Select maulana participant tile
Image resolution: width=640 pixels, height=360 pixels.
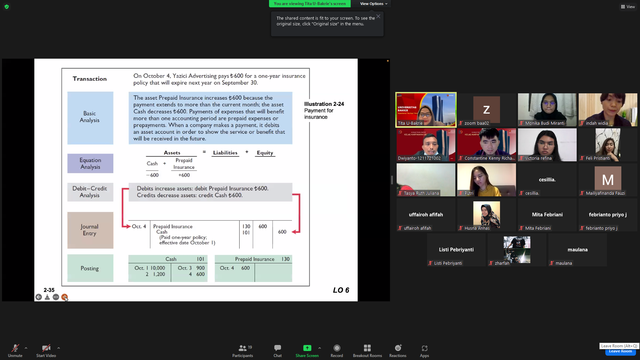(x=577, y=250)
